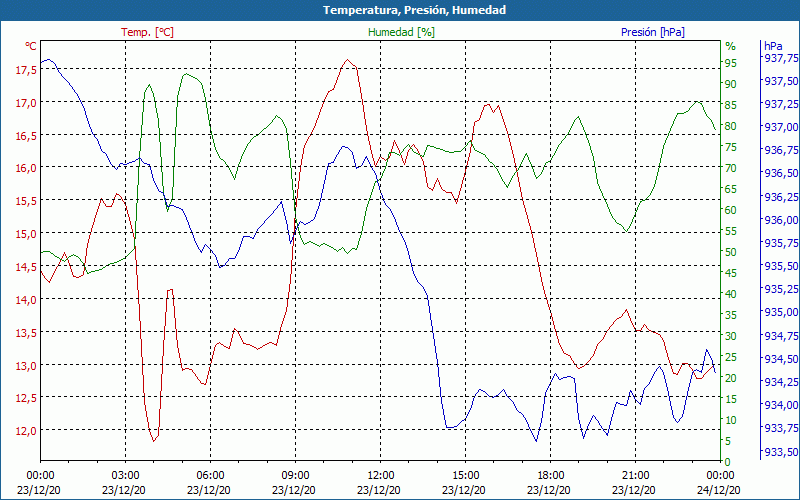Click the '15:00' time axis label
The image size is (800, 500).
465,476
